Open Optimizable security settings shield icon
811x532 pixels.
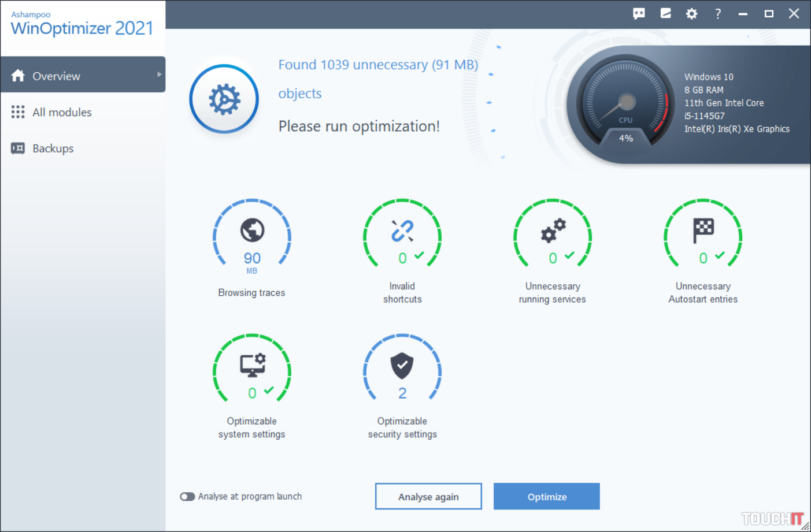402,365
